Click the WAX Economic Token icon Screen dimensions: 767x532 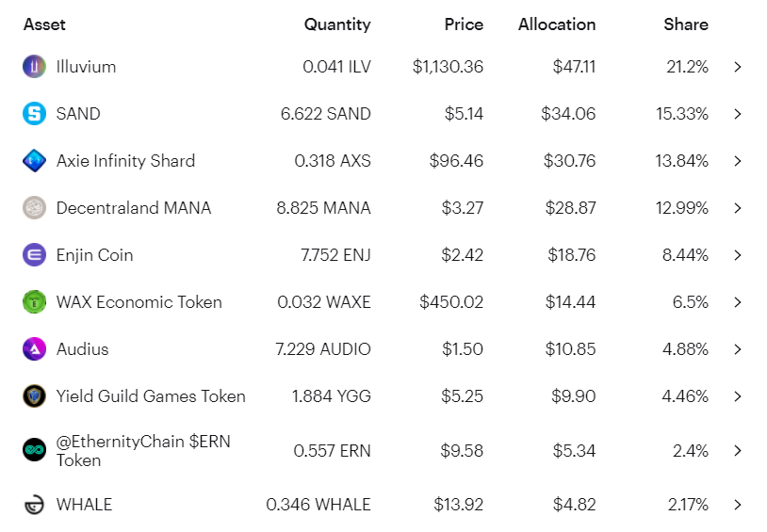pyautogui.click(x=34, y=302)
